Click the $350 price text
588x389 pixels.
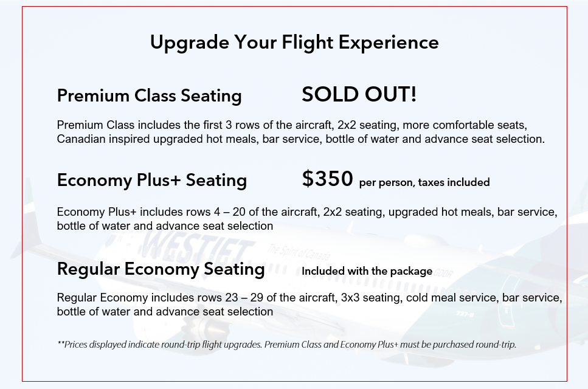pos(327,178)
